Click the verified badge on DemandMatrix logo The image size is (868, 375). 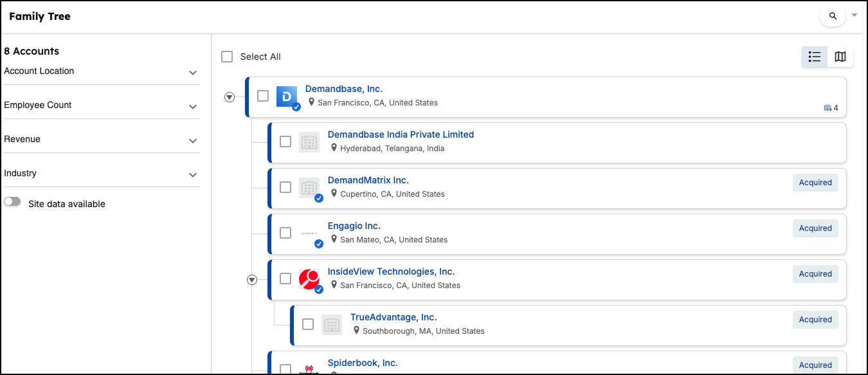point(319,198)
